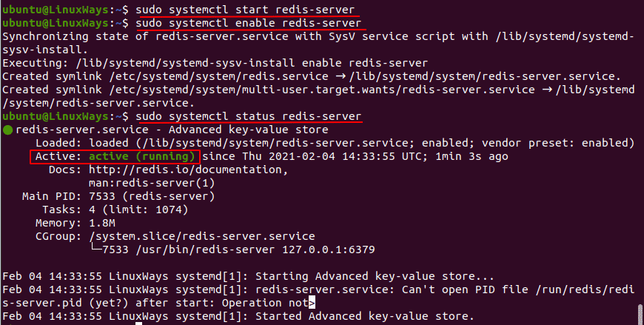Viewport: 644px width, 325px height.
Task: Click the man:redis-server(1) reference
Action: [x=152, y=183]
